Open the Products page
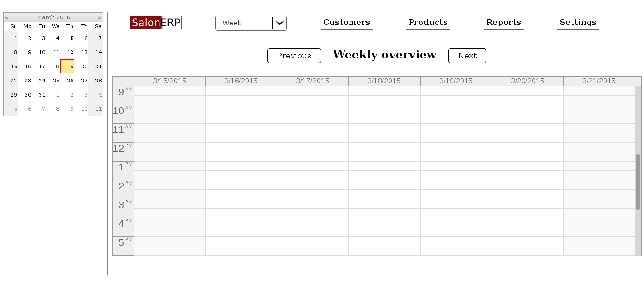This screenshot has height=299, width=644. (428, 22)
